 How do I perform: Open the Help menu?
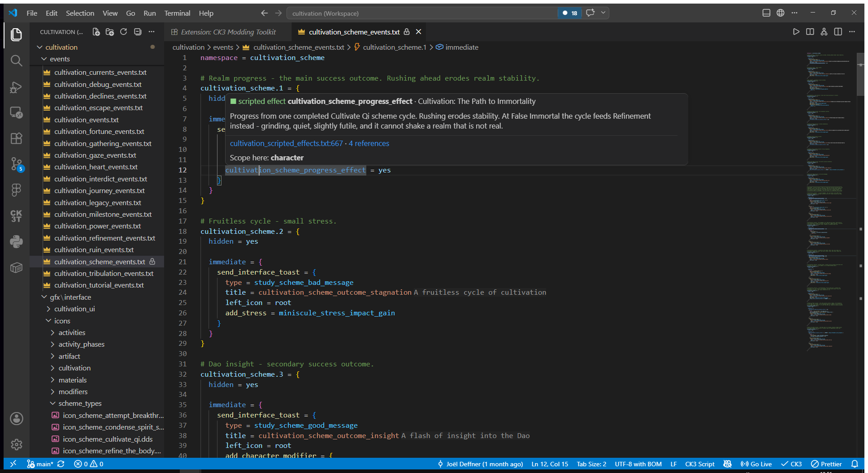(206, 13)
